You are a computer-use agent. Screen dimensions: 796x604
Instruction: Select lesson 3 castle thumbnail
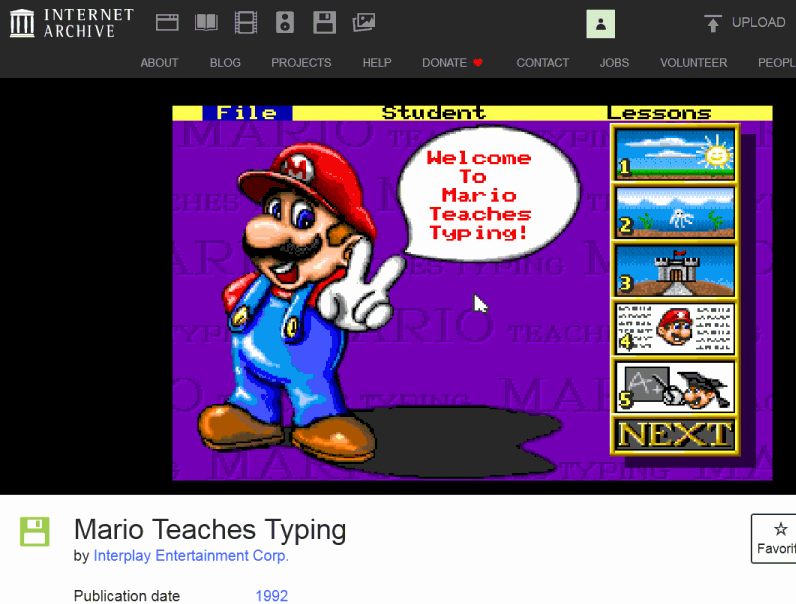tap(675, 271)
